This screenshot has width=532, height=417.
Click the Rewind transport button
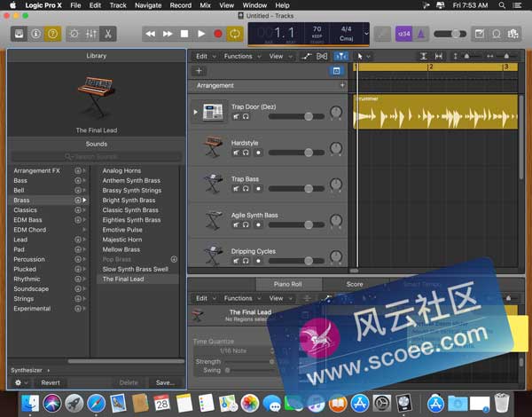tap(151, 34)
